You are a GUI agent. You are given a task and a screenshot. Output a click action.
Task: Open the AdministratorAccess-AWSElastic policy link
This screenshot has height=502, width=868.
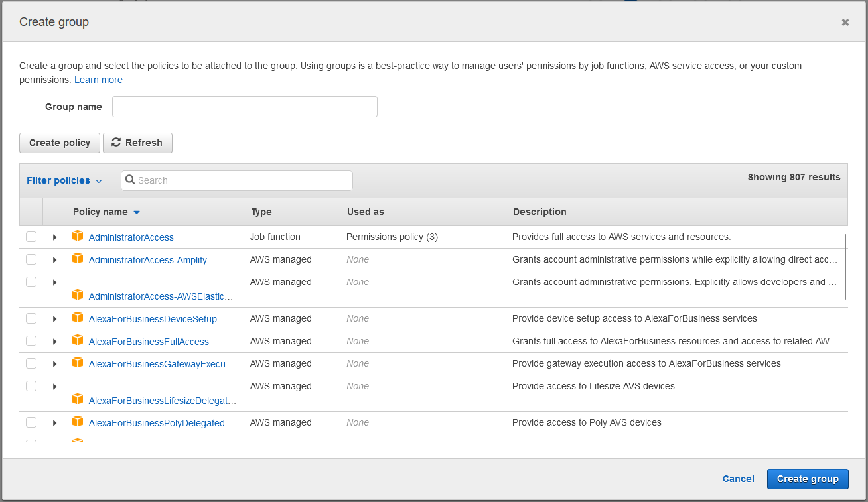[x=161, y=296]
